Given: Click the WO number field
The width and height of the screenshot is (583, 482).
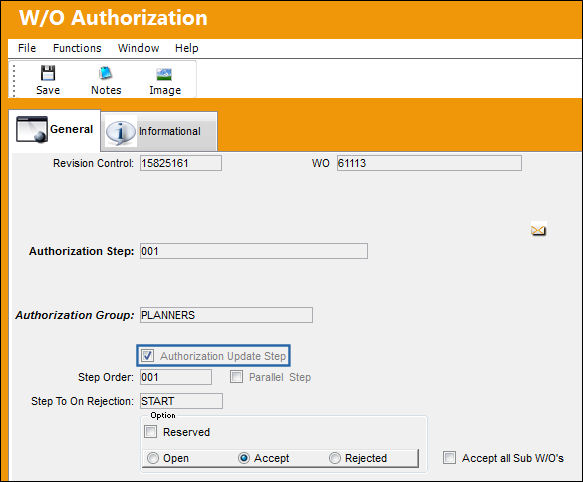Looking at the screenshot, I should [x=429, y=163].
